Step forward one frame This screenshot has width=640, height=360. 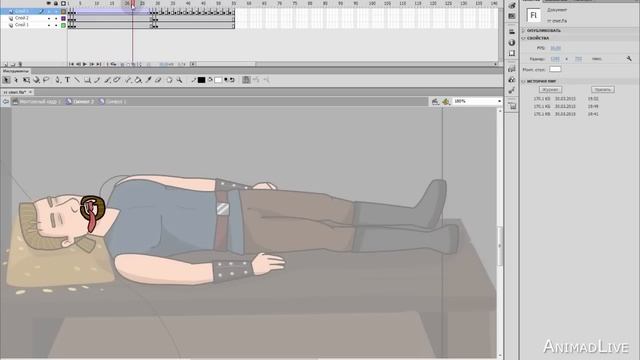[x=92, y=64]
